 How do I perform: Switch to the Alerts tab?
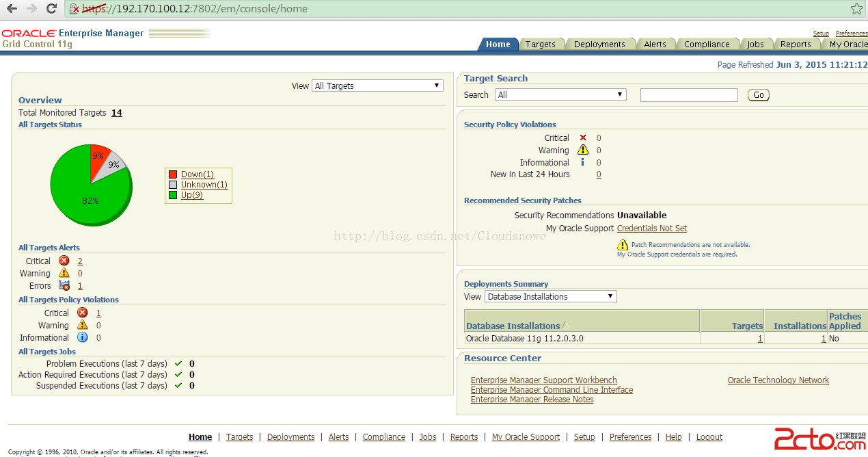pyautogui.click(x=655, y=44)
